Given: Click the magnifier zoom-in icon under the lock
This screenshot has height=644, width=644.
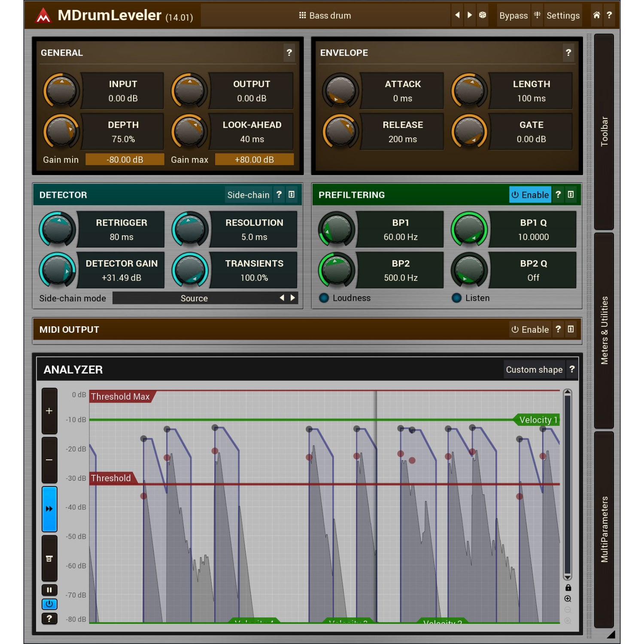Looking at the screenshot, I should coord(568,599).
